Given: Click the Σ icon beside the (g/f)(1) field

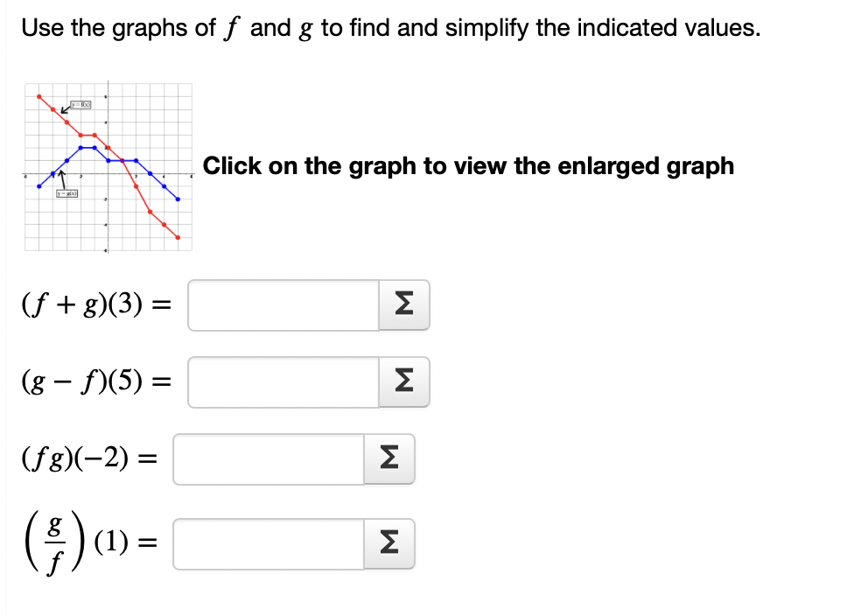Looking at the screenshot, I should (x=390, y=544).
